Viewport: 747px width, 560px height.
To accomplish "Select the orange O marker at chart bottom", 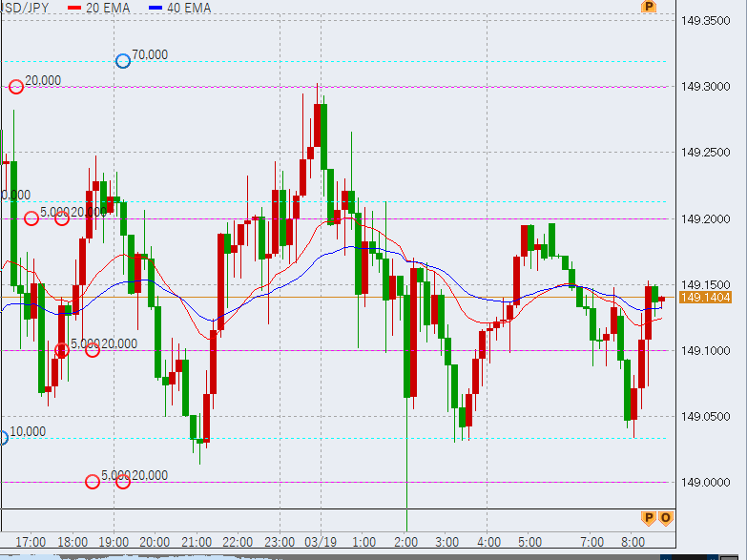I will tap(665, 518).
